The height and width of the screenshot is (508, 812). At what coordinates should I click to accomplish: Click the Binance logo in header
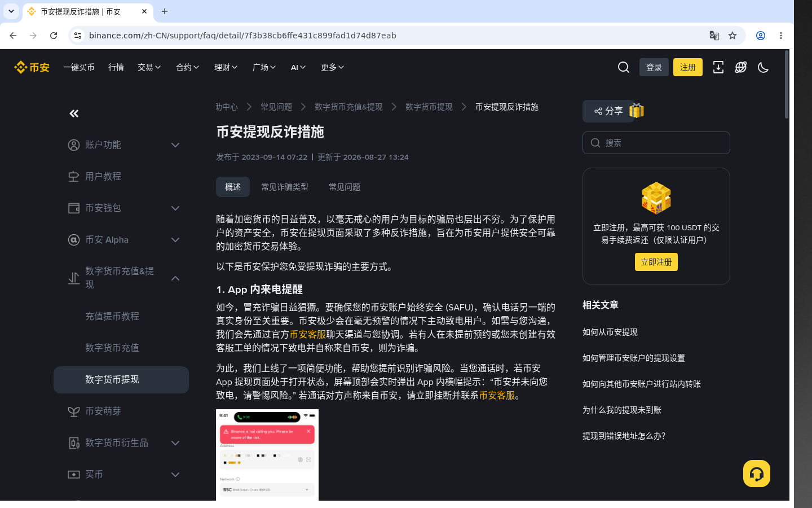click(32, 67)
